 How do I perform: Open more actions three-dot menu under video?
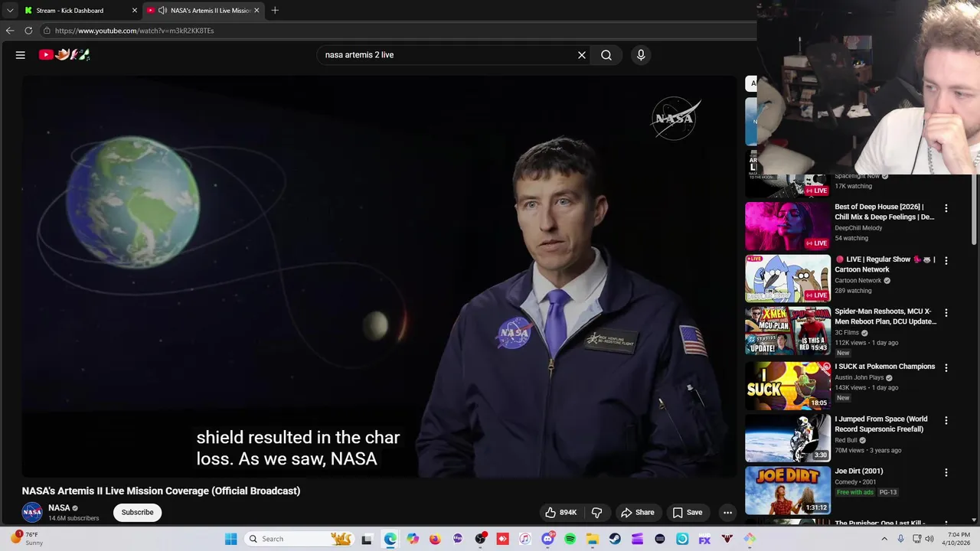pos(727,513)
